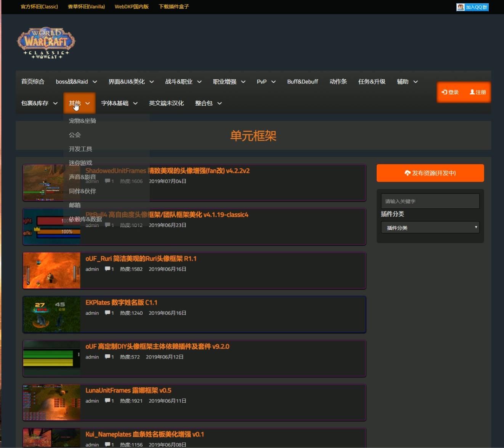
Task: Expand 整合包 dropdown menu
Action: 208,103
